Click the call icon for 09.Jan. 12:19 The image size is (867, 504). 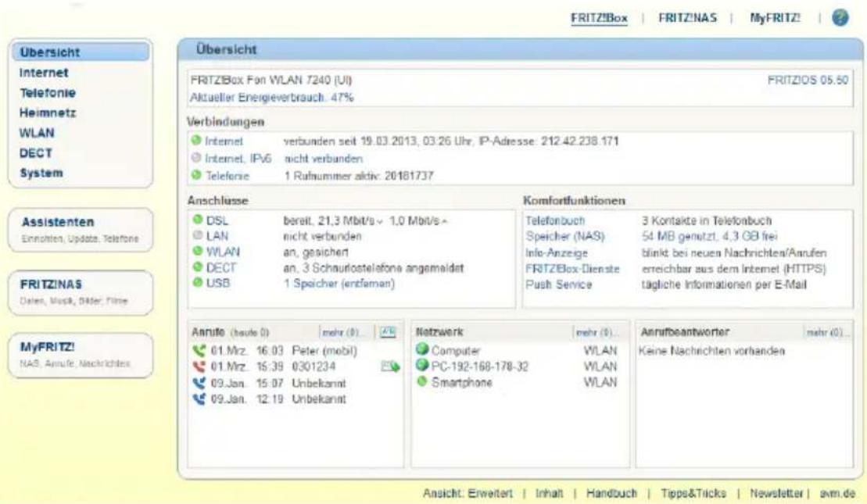pyautogui.click(x=199, y=399)
